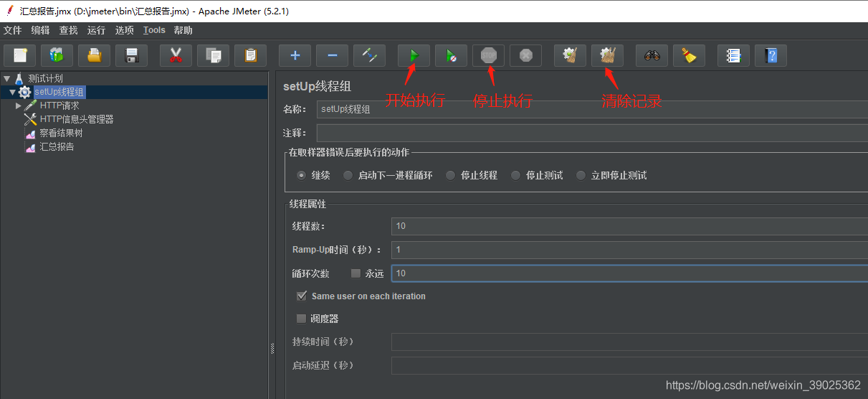This screenshot has width=868, height=399.
Task: Enable the 调度器 checkbox
Action: point(301,319)
